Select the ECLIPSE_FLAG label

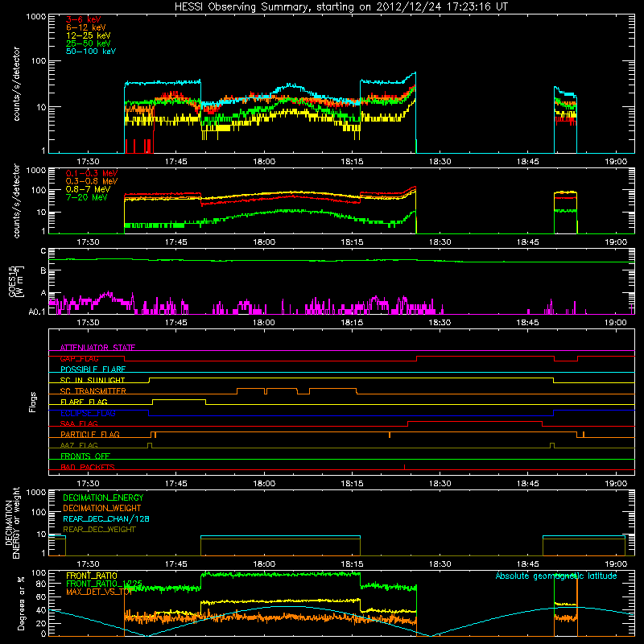point(88,413)
